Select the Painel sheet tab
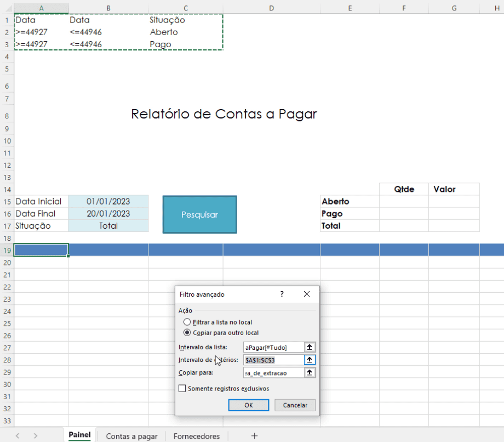504x442 pixels. 79,435
